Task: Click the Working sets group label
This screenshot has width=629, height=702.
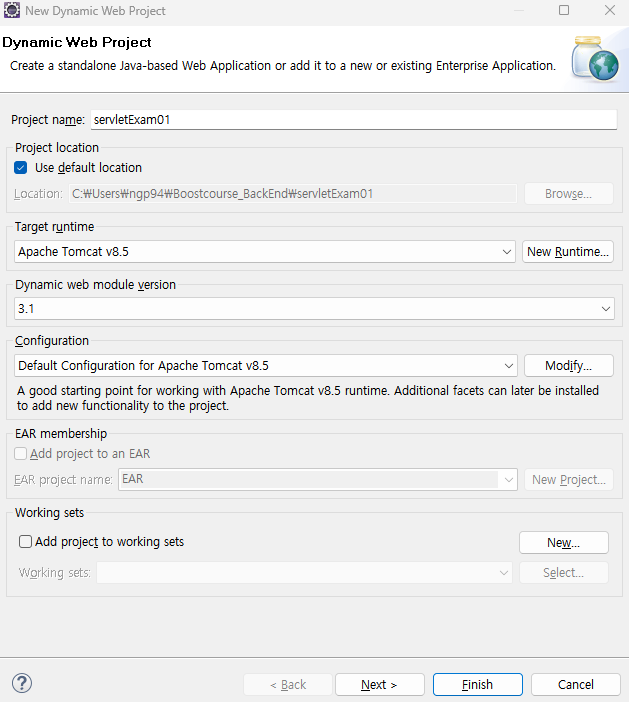Action: click(49, 513)
